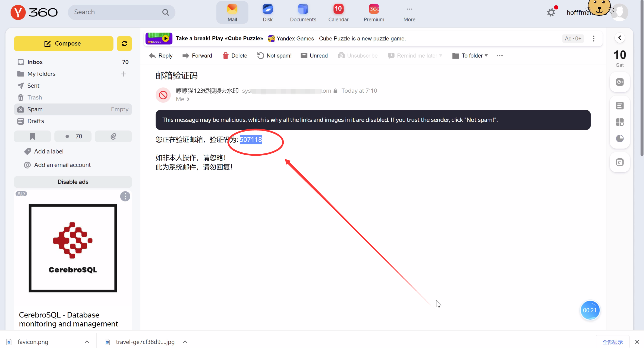Click the Compose button
The height and width of the screenshot is (348, 644).
[x=64, y=44]
